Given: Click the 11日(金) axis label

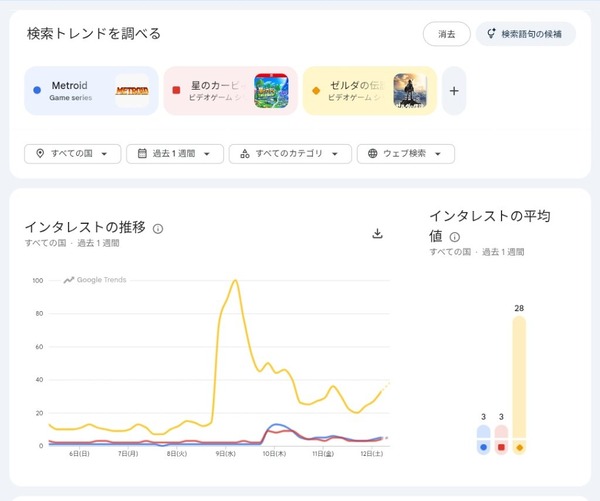Looking at the screenshot, I should [323, 454].
